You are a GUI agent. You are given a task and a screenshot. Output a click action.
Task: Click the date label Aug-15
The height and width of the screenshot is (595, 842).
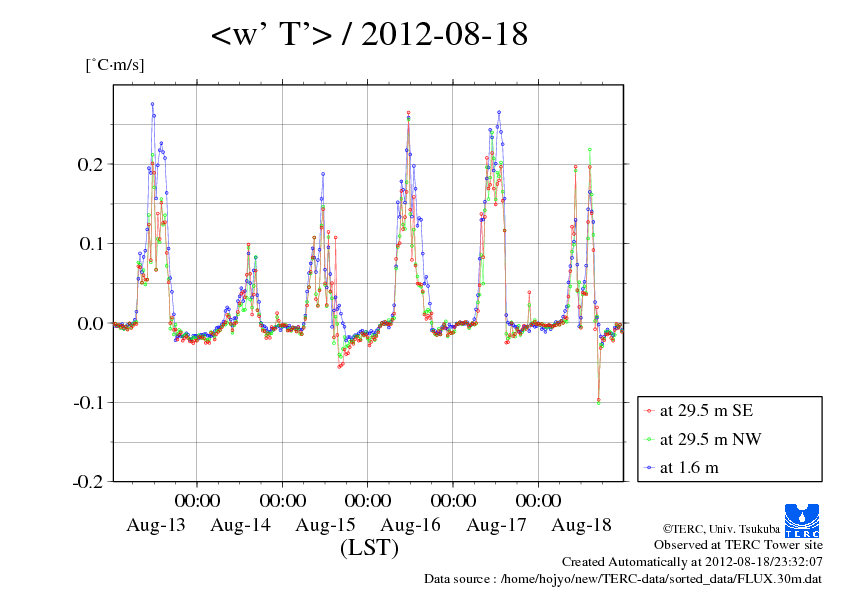tap(325, 525)
